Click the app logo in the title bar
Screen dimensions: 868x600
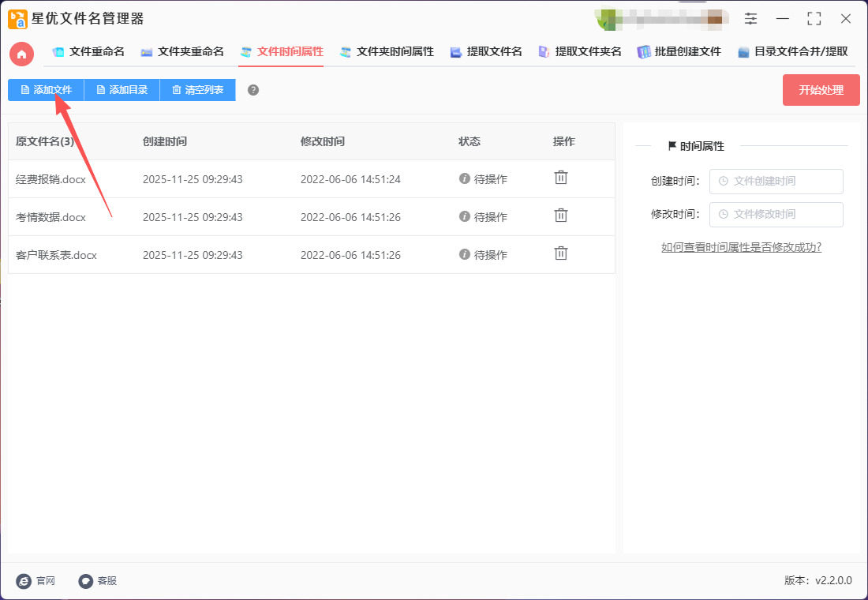(17, 18)
